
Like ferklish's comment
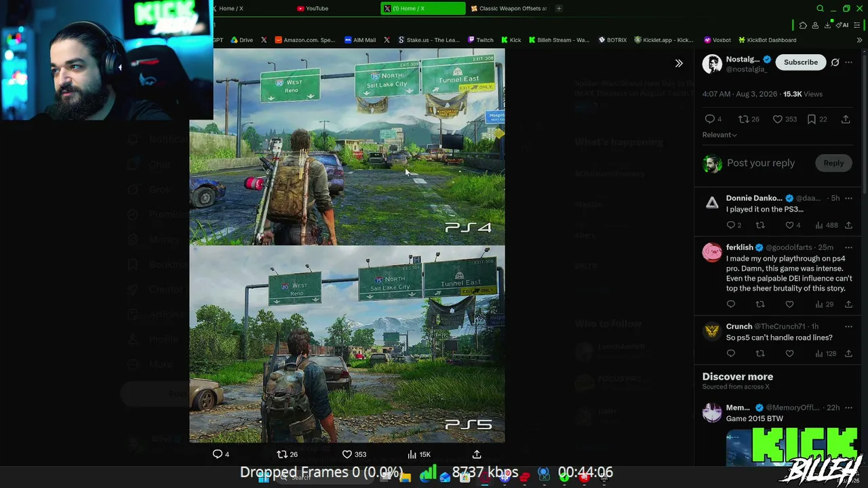click(789, 304)
